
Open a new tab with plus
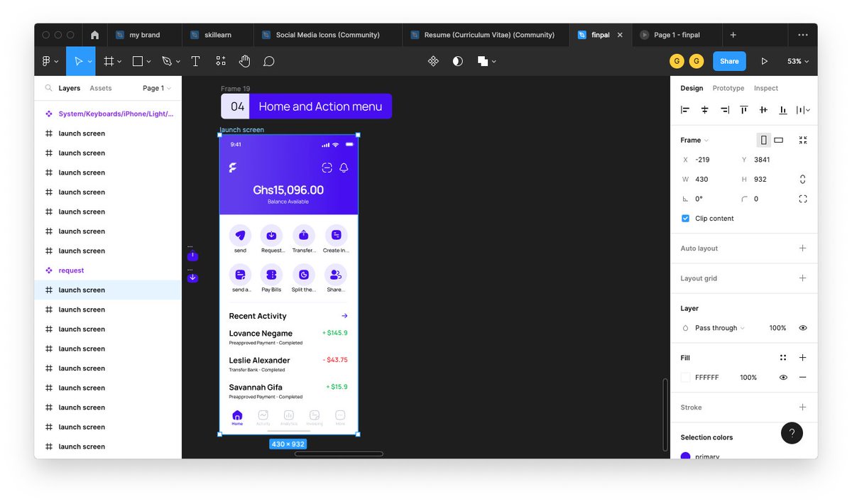tap(733, 35)
